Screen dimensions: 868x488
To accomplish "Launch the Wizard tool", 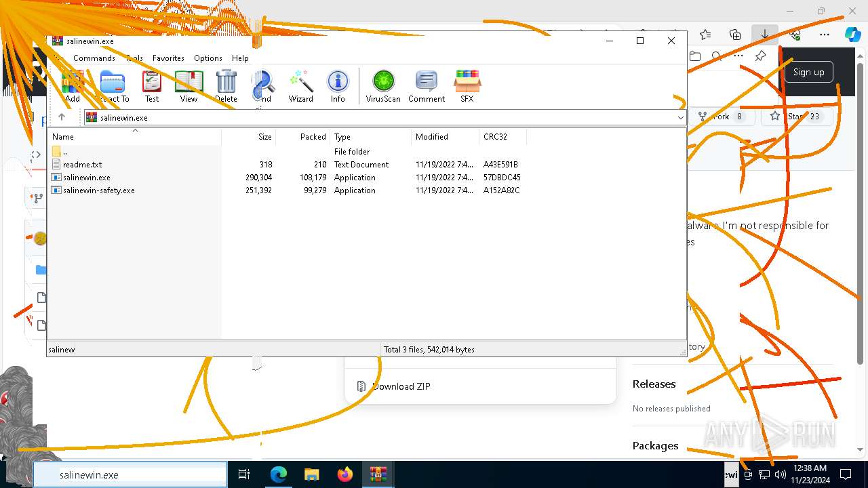I will point(300,86).
